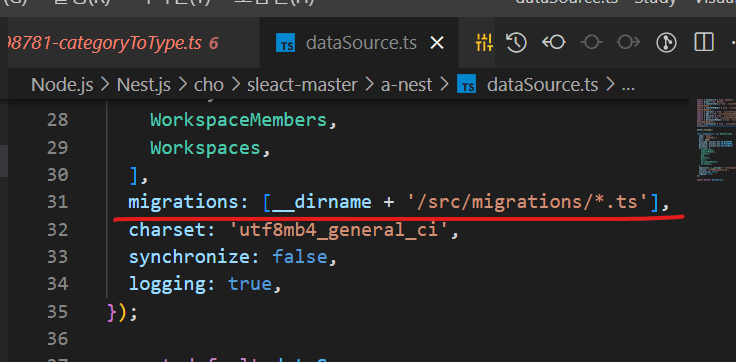Click the dimmed next revision arrow icon
Viewport: 736px width, 362px height.
(629, 43)
